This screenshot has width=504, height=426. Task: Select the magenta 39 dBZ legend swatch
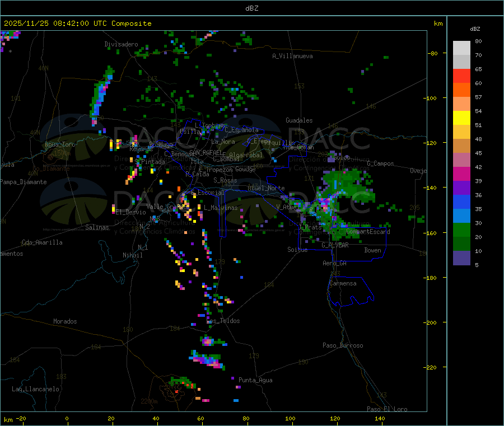pos(461,174)
